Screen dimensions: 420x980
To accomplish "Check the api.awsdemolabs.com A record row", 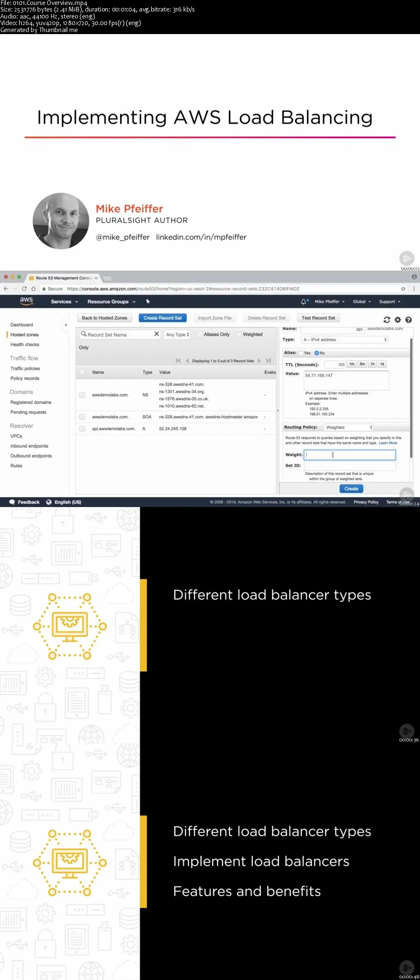I will click(82, 429).
